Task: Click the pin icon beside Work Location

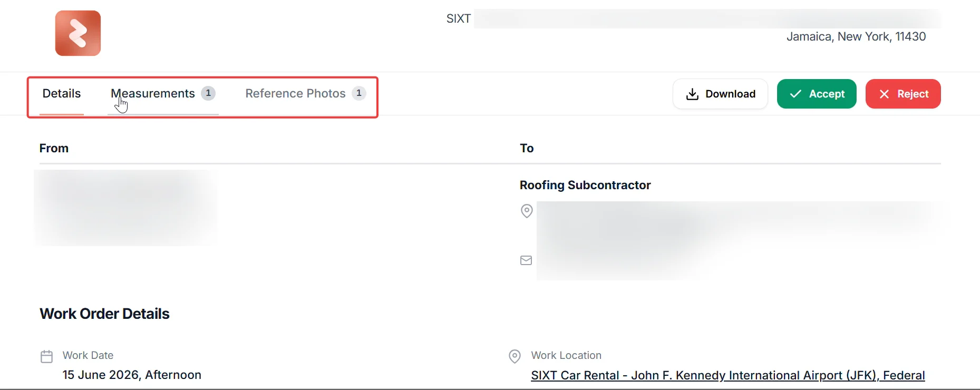Action: tap(515, 357)
